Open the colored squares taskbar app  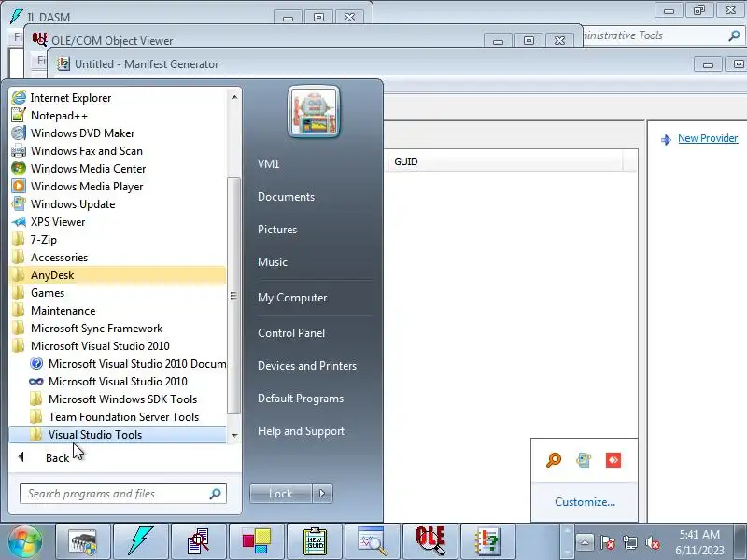(257, 542)
